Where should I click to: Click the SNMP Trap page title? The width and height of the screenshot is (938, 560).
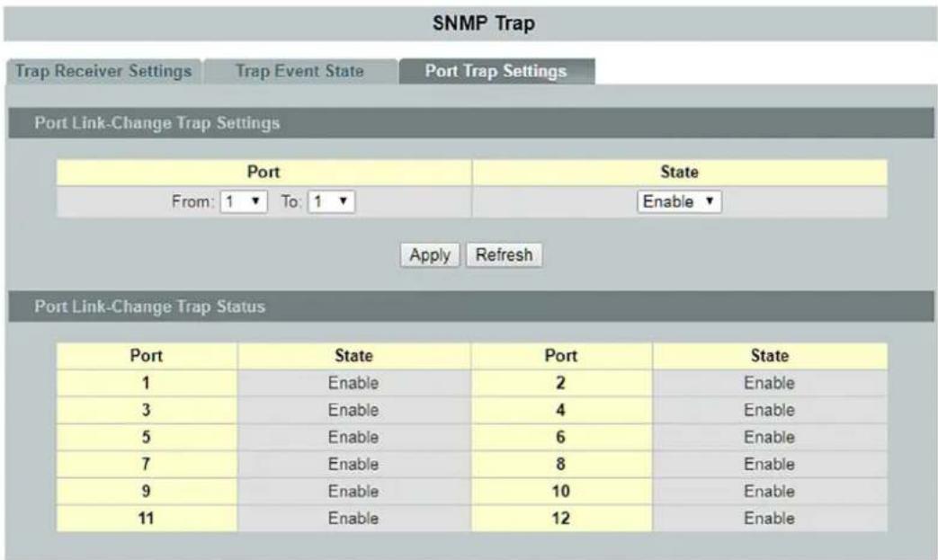[x=483, y=23]
